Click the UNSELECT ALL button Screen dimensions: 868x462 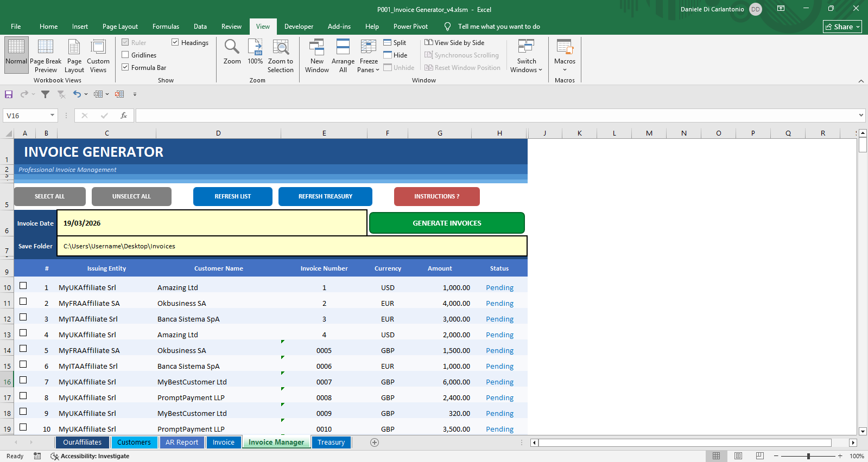point(131,196)
